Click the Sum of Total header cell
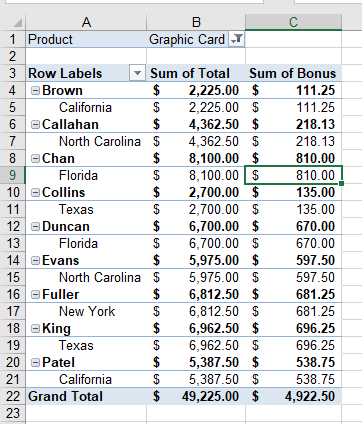This screenshot has width=362, height=424. pos(196,73)
